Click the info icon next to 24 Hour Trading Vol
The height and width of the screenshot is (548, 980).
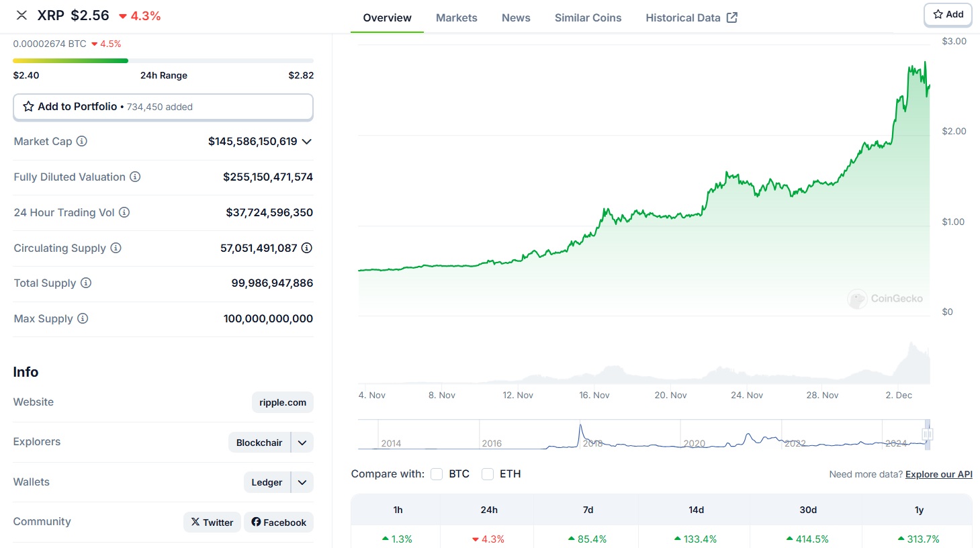124,212
